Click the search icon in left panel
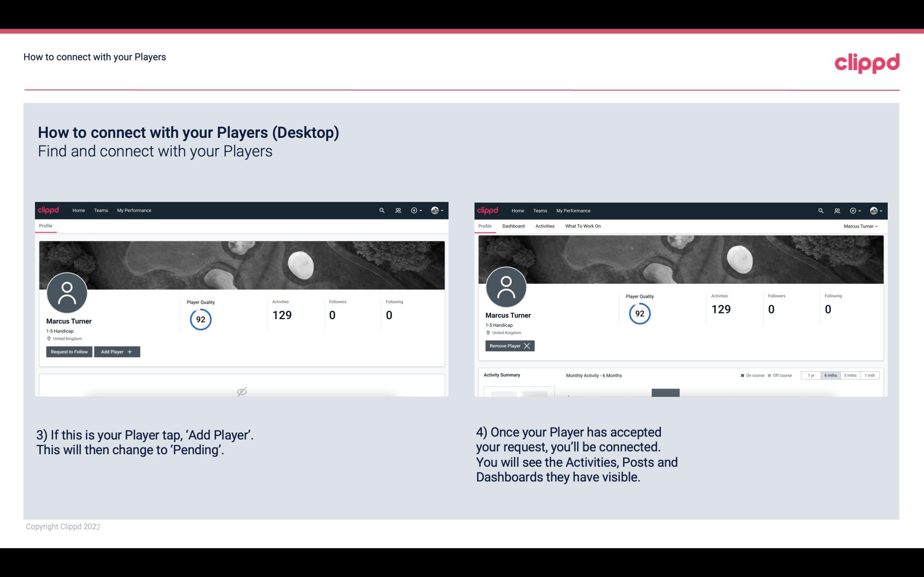The height and width of the screenshot is (577, 924). point(381,210)
